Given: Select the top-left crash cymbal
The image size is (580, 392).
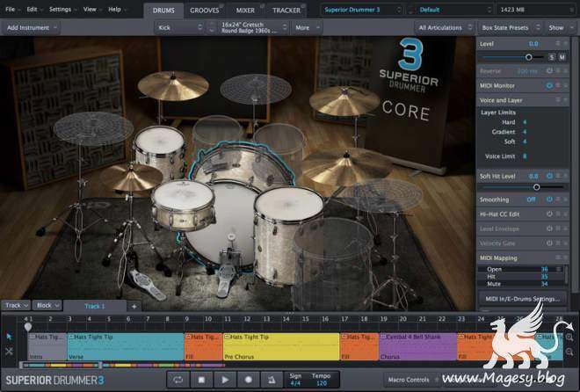Looking at the screenshot, I should [x=173, y=86].
